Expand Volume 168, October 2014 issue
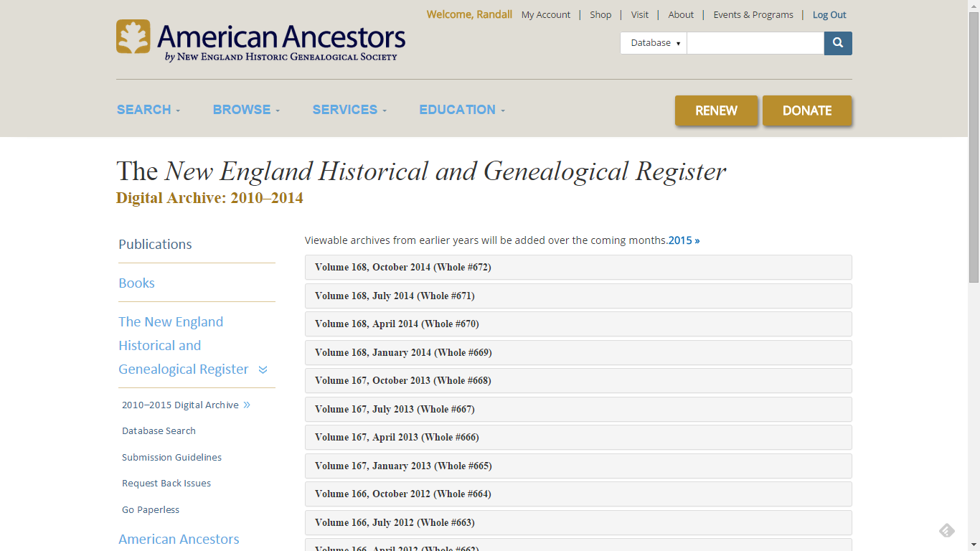Screen dimensions: 980x551 click(578, 267)
